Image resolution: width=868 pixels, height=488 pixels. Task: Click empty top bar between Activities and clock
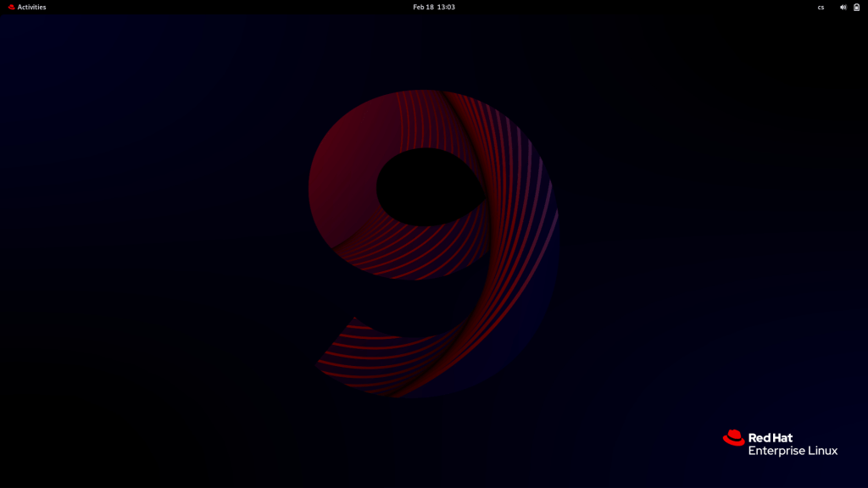[229, 7]
